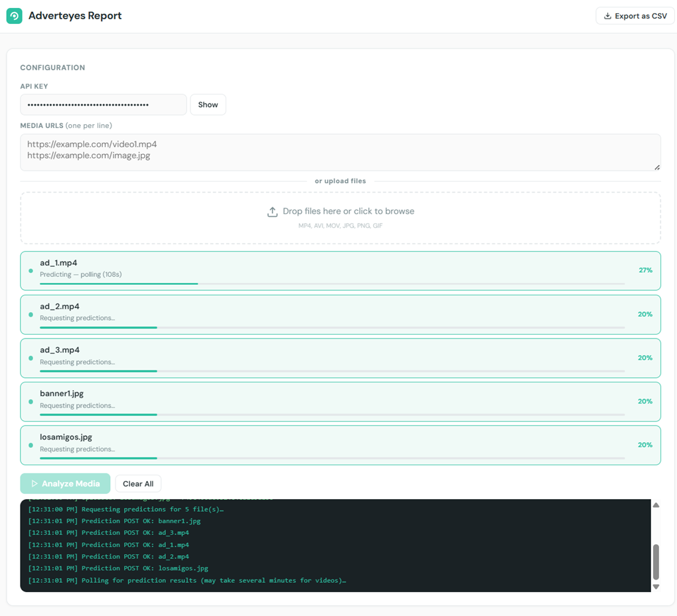The height and width of the screenshot is (616, 677).
Task: Click into the Media URLs text area
Action: click(x=340, y=152)
